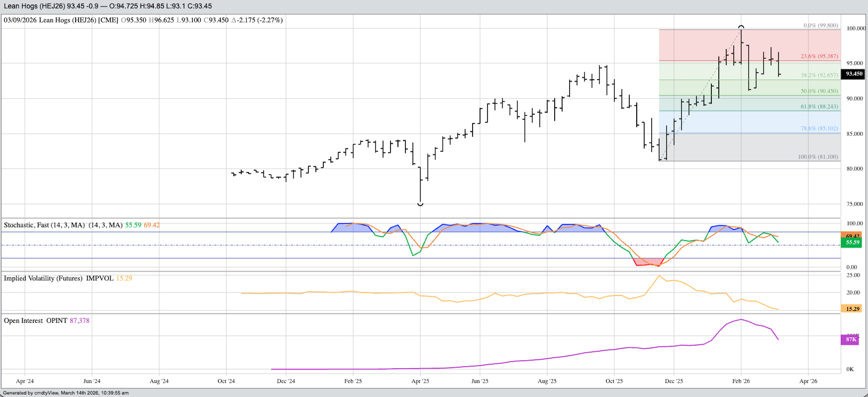Click the green 55.59 stochastic value badge
Screen dimensions: 868x397
pos(852,243)
